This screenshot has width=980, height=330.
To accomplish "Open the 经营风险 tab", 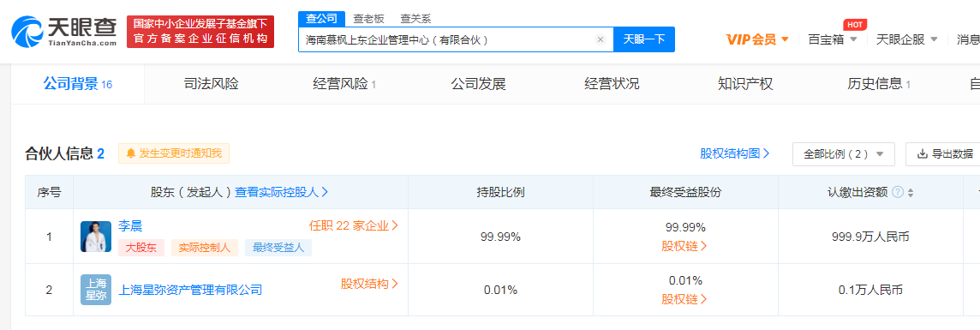I will [344, 84].
